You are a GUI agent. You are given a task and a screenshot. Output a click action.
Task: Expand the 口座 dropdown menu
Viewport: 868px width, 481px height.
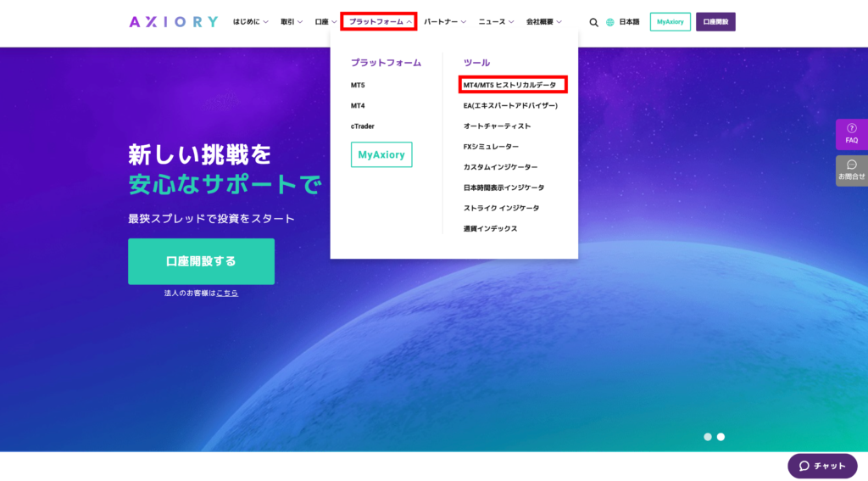pos(325,21)
